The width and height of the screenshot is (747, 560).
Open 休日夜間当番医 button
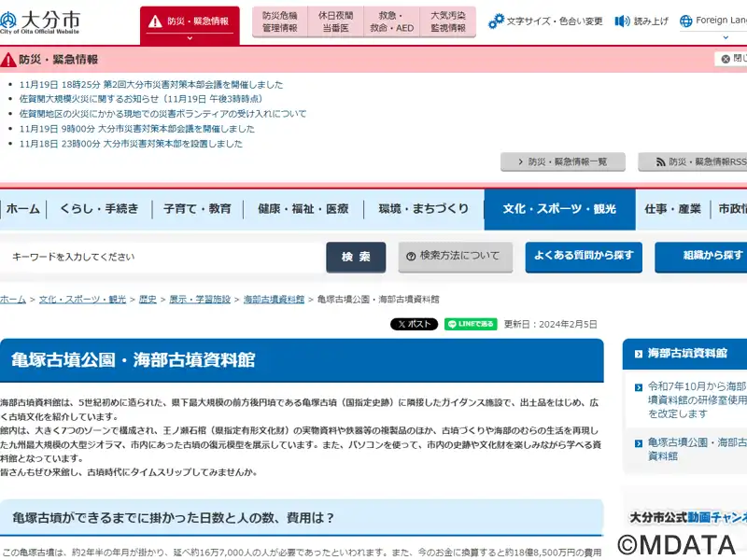(x=336, y=21)
